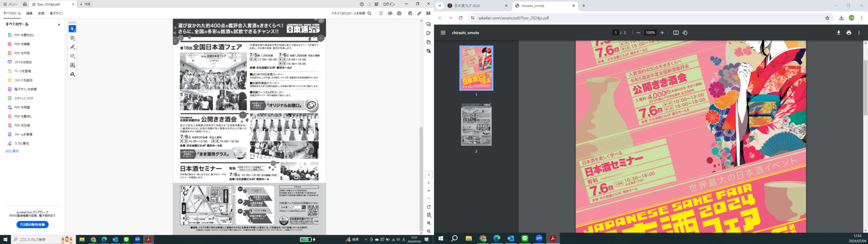The width and height of the screenshot is (868, 244).
Task: Star the flyer_2024jp.pdf tab in Acrobat
Action: click(x=33, y=4)
